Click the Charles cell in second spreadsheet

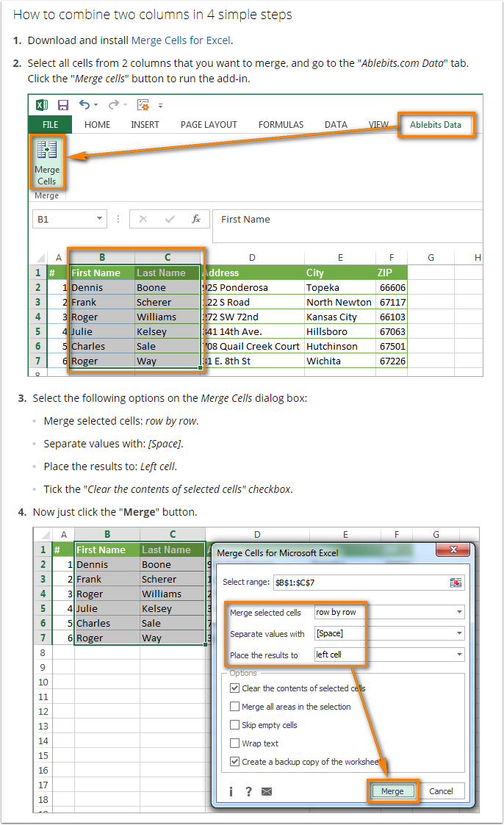[107, 624]
